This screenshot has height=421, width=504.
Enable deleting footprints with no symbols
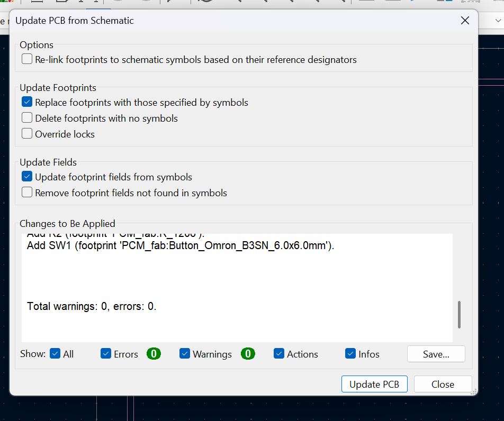click(26, 117)
